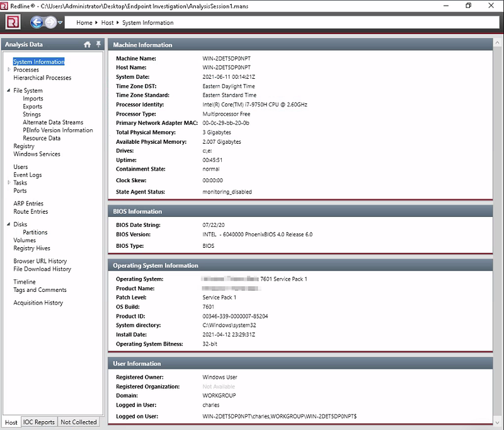The width and height of the screenshot is (504, 430).
Task: Open the navigation history dropdown arrow
Action: tap(60, 23)
